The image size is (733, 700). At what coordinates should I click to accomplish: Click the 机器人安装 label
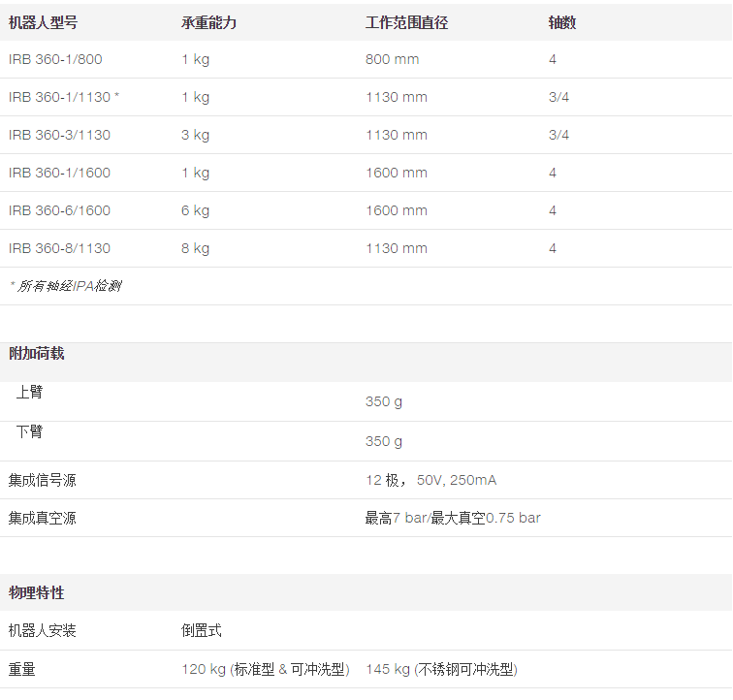click(x=42, y=631)
